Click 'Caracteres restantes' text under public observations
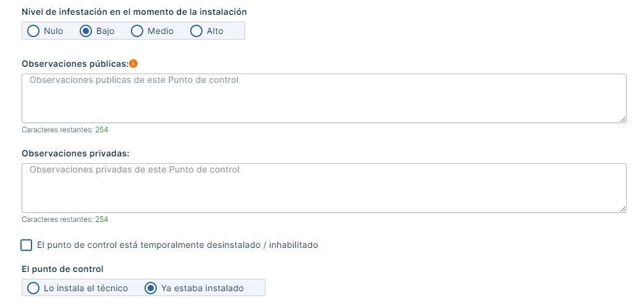This screenshot has height=306, width=644. (x=57, y=130)
